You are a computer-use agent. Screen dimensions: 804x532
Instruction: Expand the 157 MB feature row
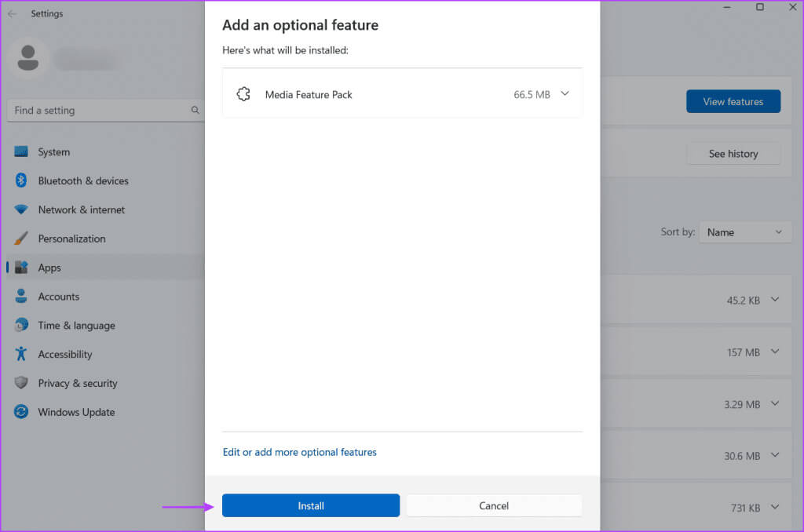point(775,352)
